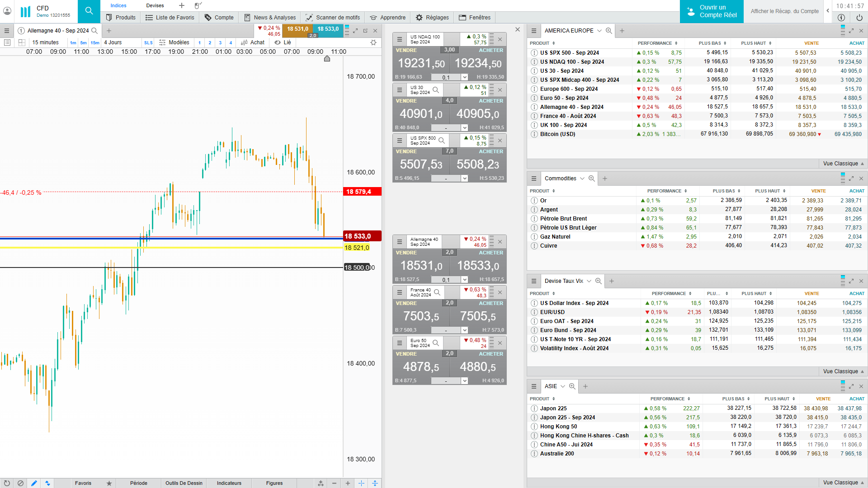Open the Scanner de motifs menu
Image resolution: width=868 pixels, height=488 pixels.
(333, 18)
